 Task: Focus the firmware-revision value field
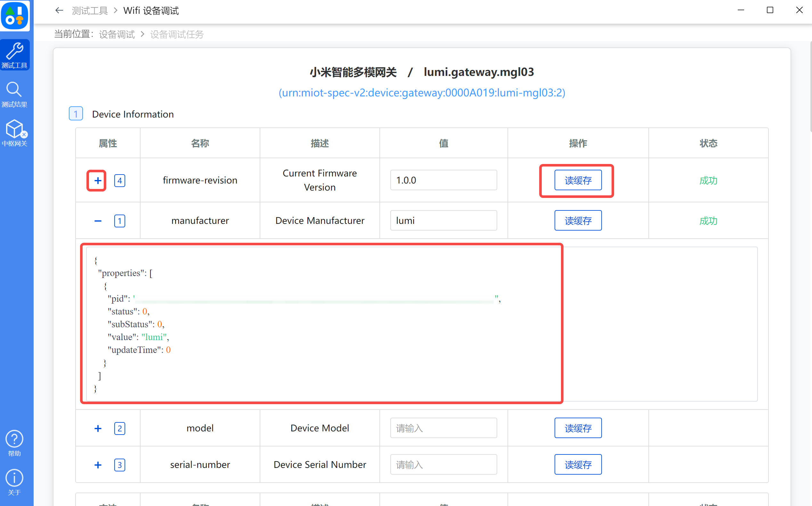[x=443, y=180]
